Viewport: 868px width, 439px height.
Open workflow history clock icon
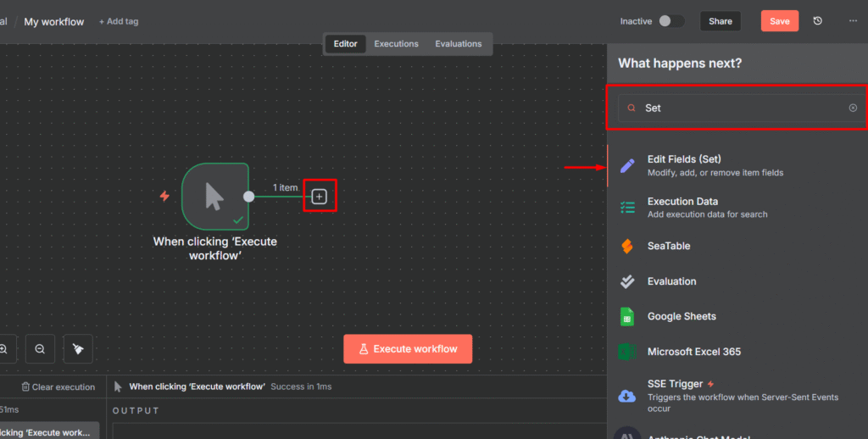coord(817,21)
